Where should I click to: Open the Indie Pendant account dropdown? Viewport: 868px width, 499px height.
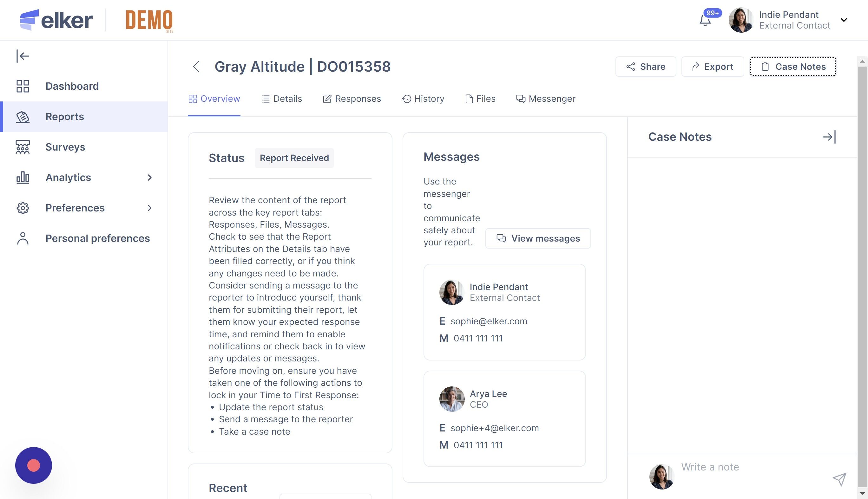tap(844, 20)
